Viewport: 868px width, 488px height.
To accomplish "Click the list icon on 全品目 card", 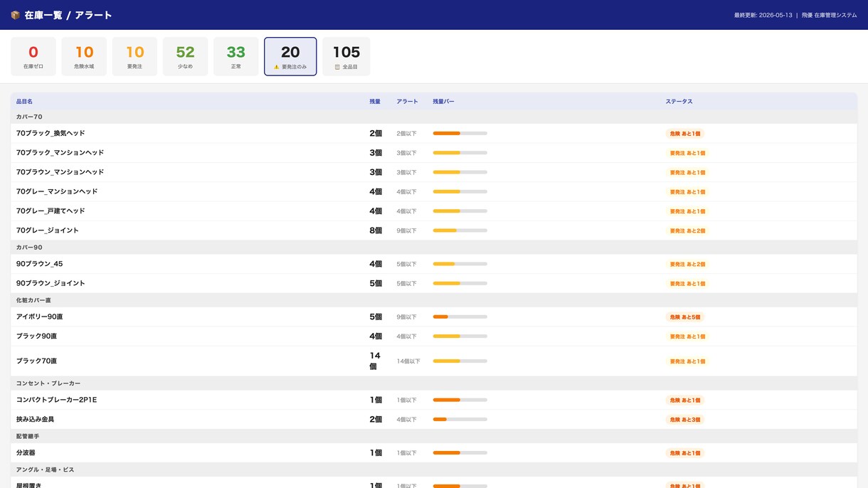I will 337,67.
